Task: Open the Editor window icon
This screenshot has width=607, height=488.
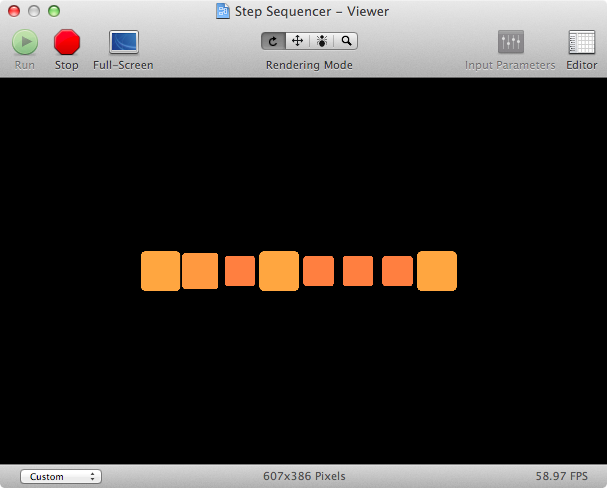Action: click(581, 41)
